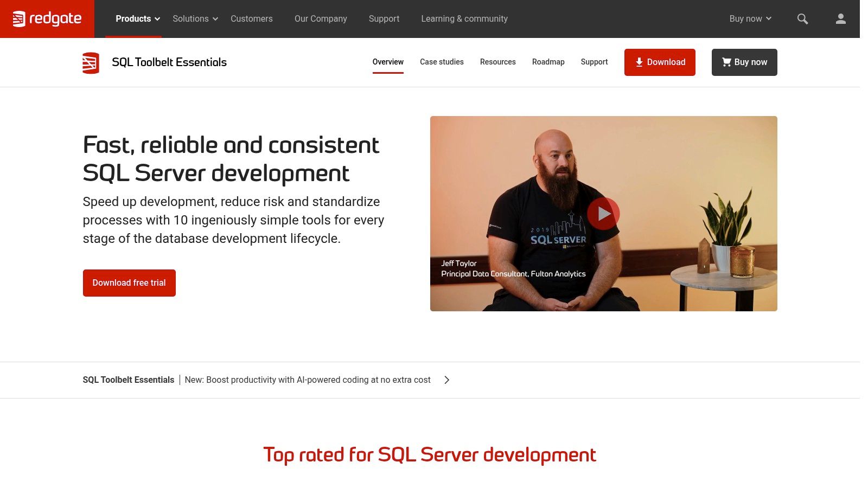Expand the Buy now dropdown in the header
This screenshot has width=868, height=488.
(x=750, y=18)
